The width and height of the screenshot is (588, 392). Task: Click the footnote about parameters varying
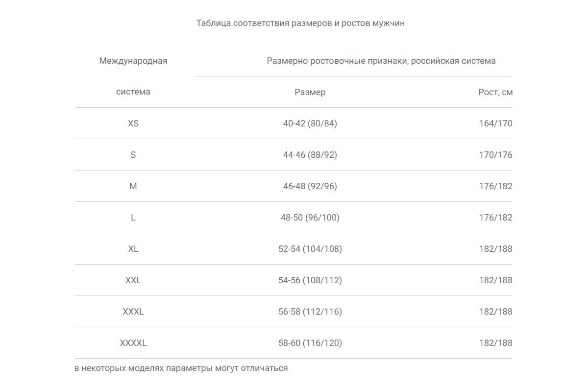pyautogui.click(x=181, y=368)
